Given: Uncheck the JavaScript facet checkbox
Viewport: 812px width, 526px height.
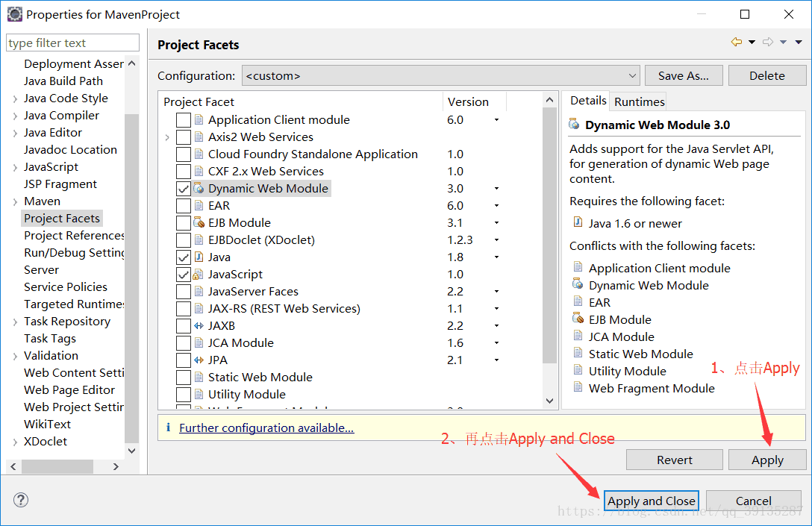Looking at the screenshot, I should pyautogui.click(x=184, y=275).
